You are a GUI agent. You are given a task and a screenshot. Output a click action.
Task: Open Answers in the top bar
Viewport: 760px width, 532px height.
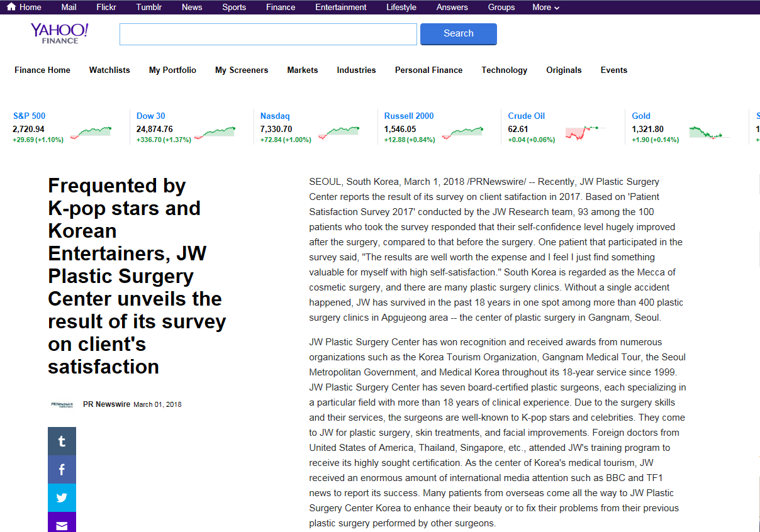point(452,8)
